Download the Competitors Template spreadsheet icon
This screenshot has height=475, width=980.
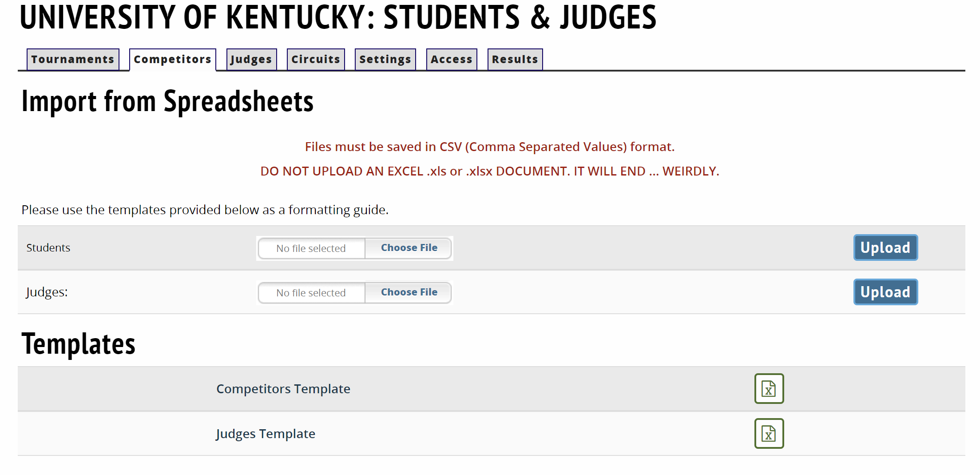[769, 389]
